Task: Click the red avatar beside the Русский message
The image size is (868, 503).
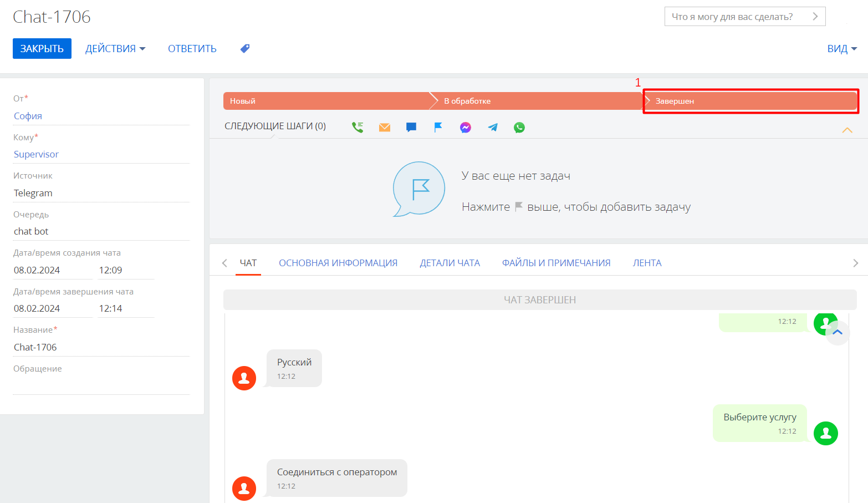Action: click(244, 378)
